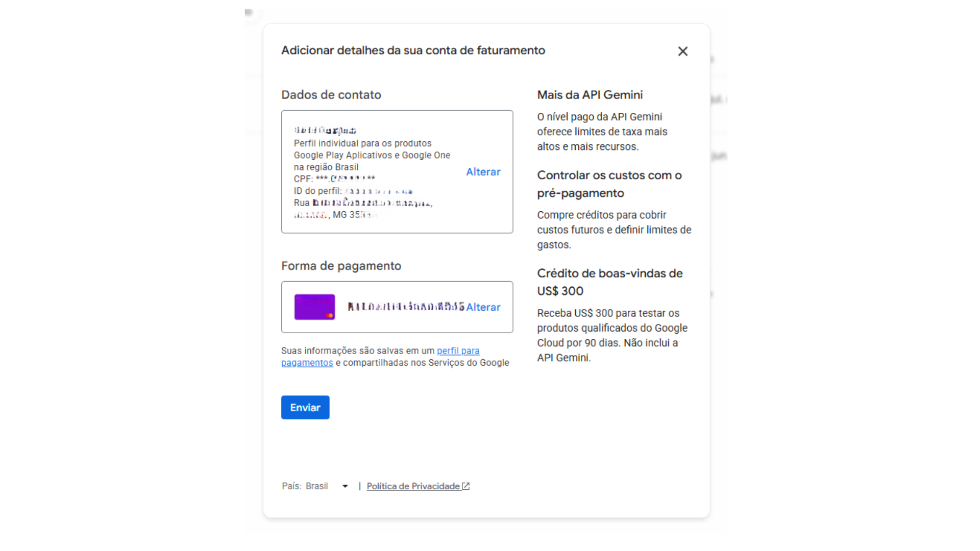Click Alterar in the contact data box
The image size is (980, 551).
[x=483, y=172]
